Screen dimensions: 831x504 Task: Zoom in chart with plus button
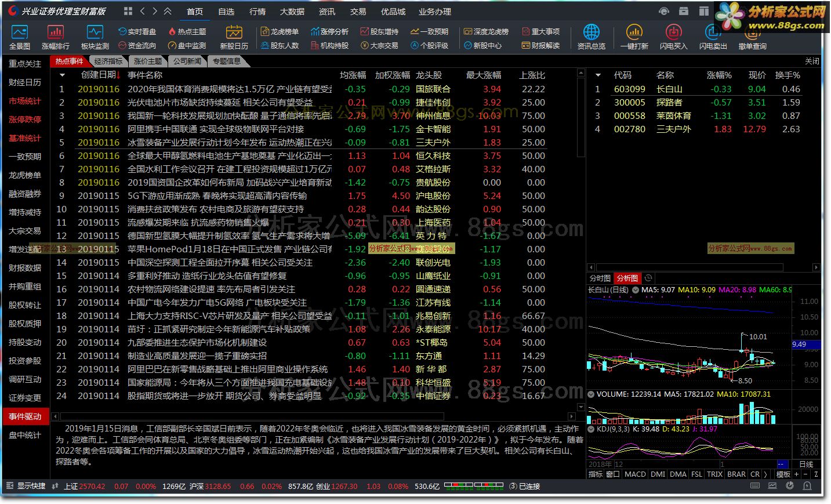pyautogui.click(x=796, y=474)
